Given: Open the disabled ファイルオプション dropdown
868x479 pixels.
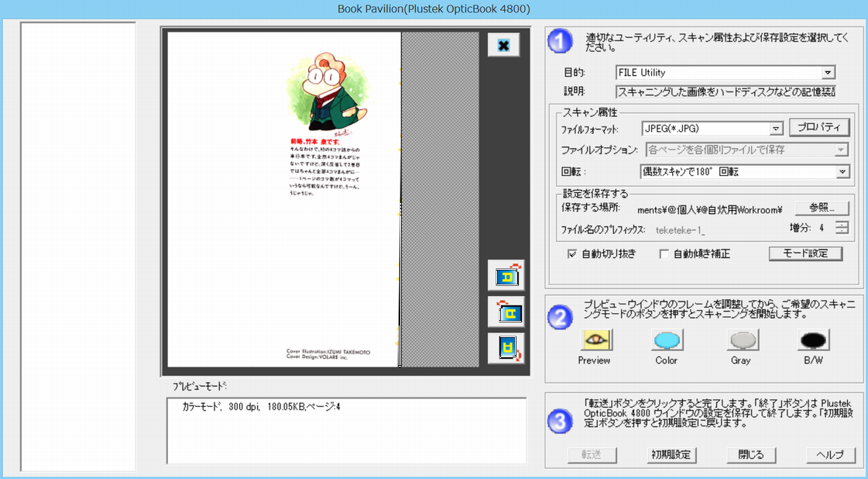Looking at the screenshot, I should click(841, 150).
